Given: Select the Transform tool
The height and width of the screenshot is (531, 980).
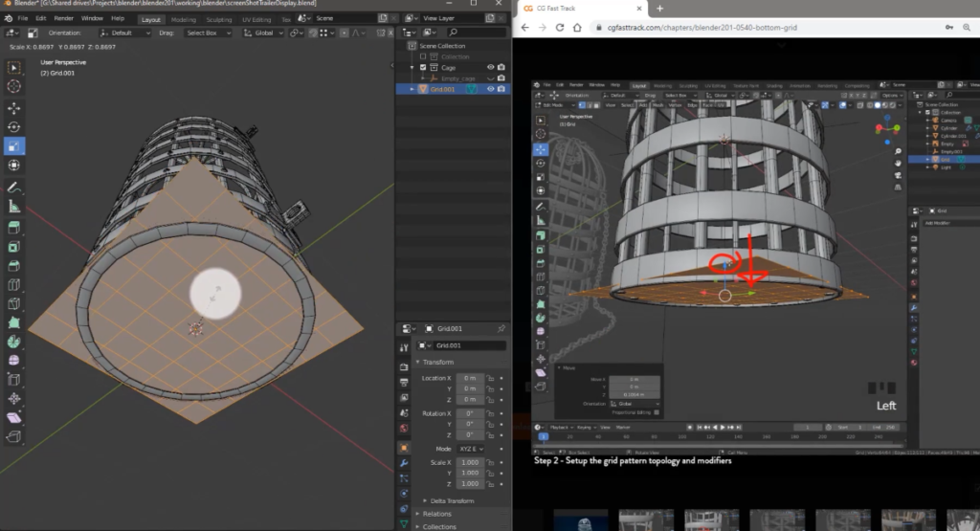Looking at the screenshot, I should click(13, 165).
